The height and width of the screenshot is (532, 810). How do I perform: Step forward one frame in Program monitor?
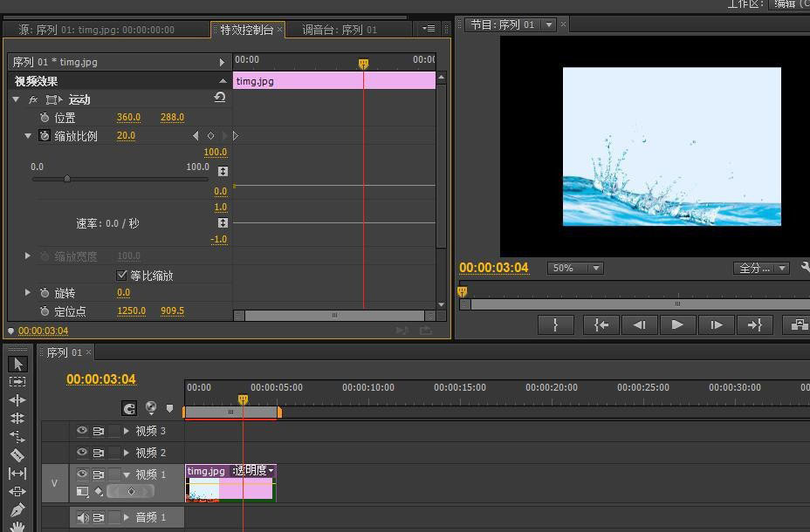pos(716,324)
